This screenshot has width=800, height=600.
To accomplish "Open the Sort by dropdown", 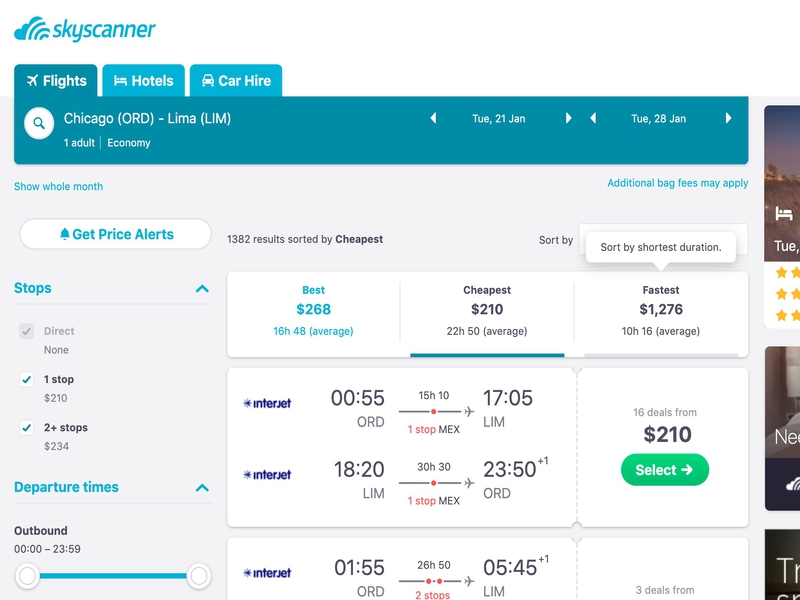I will pos(663,239).
